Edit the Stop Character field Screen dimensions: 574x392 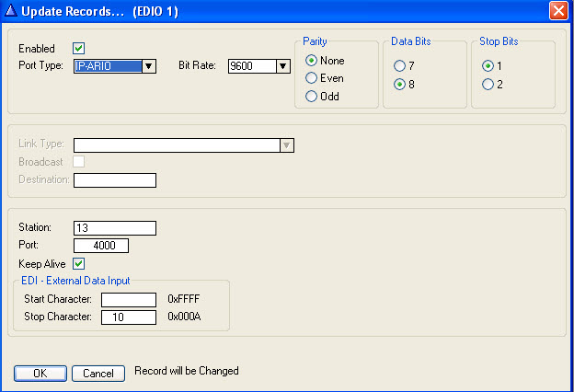pyautogui.click(x=129, y=317)
